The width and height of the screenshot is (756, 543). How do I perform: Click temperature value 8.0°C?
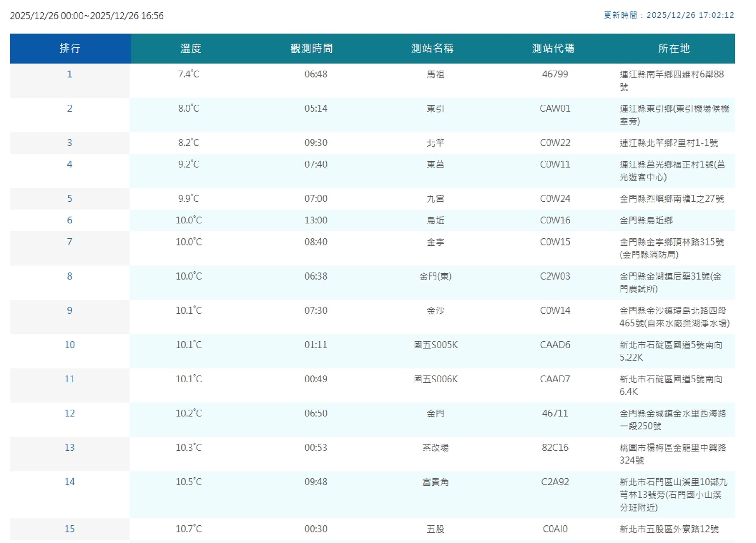coord(189,108)
